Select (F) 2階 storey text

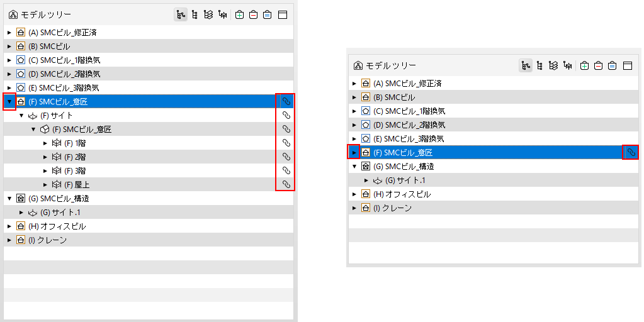point(75,157)
